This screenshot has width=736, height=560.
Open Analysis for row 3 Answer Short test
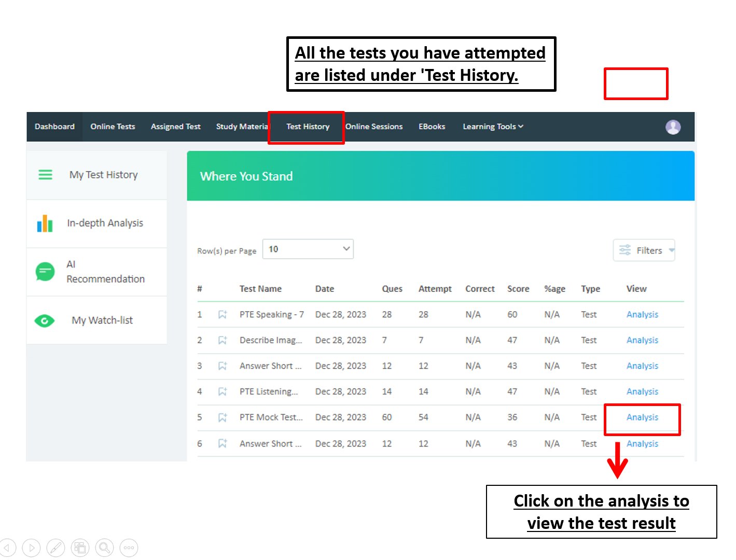(x=642, y=366)
